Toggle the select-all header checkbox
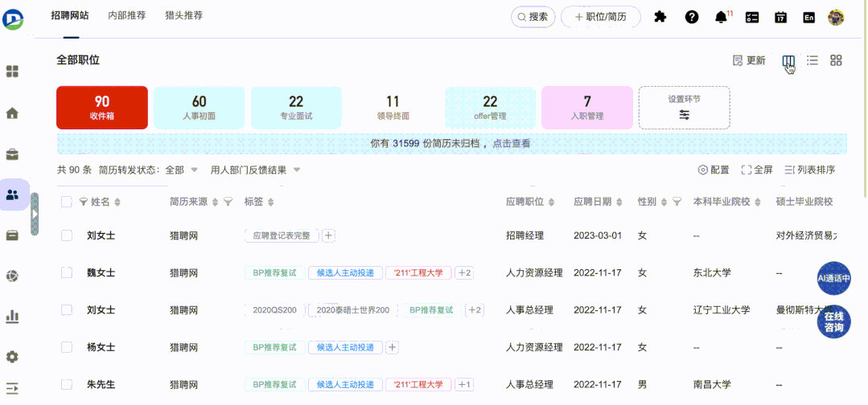868x405 pixels. (67, 202)
